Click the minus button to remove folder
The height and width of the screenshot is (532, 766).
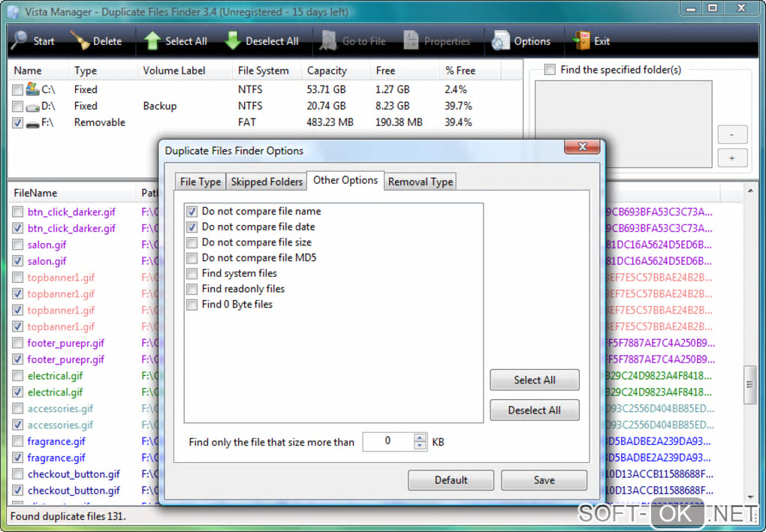point(732,134)
